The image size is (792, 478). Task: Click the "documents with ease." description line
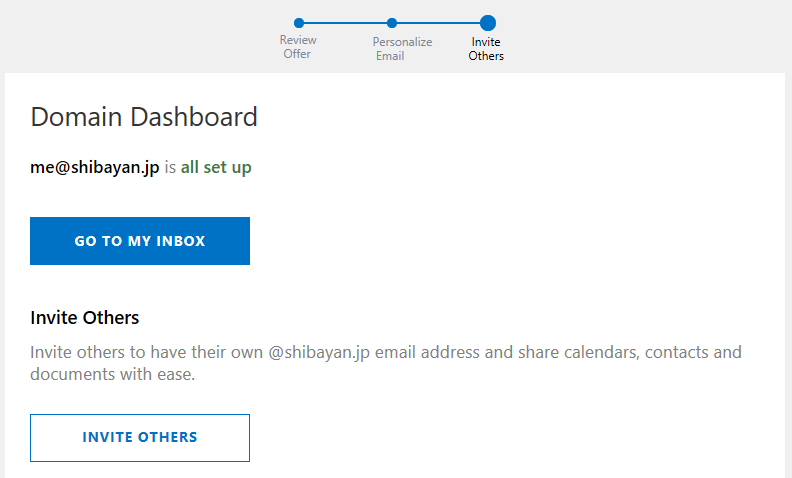112,375
